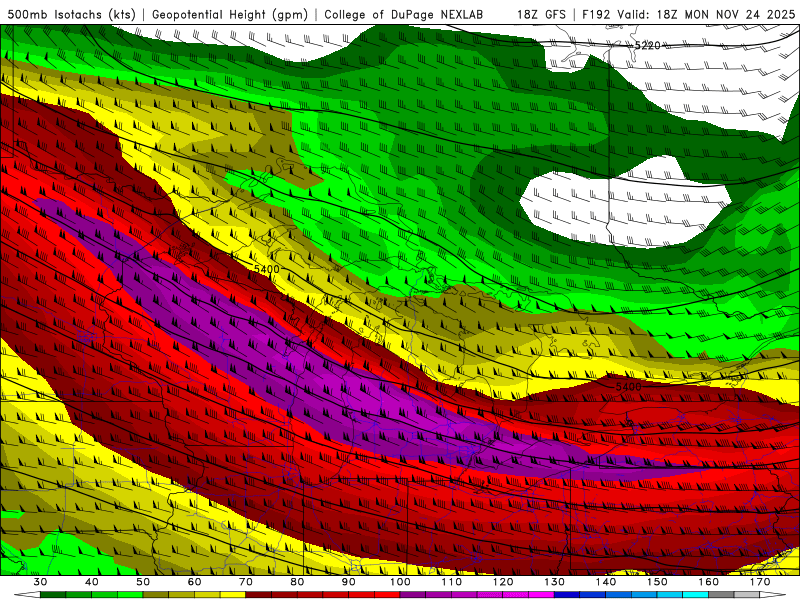Click the 5220 height contour label

coord(647,46)
